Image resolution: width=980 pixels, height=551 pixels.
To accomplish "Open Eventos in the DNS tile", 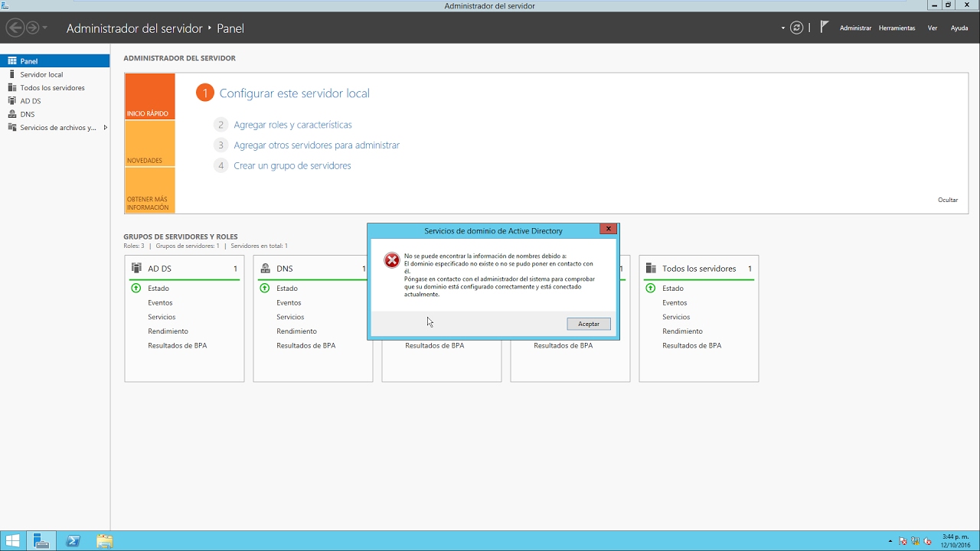I will pos(289,303).
